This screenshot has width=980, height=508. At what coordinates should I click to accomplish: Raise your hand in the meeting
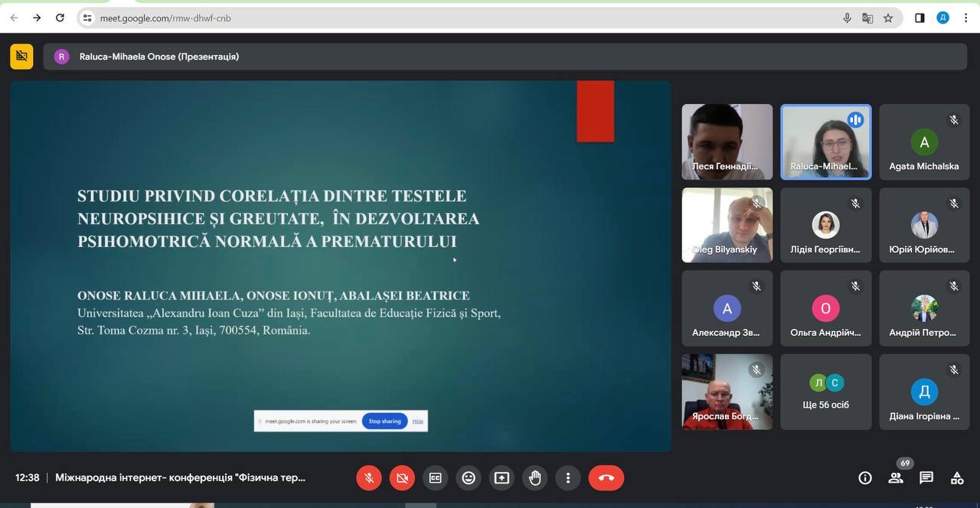click(x=534, y=477)
